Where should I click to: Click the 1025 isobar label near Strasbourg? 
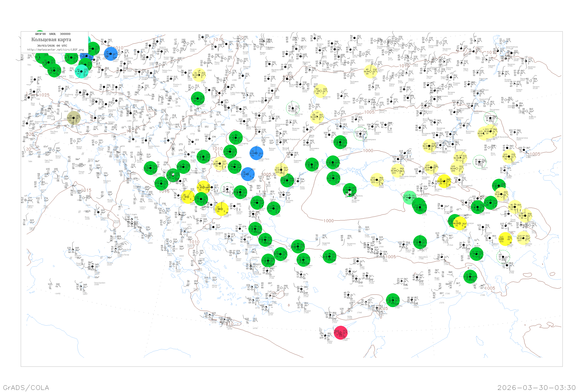(x=44, y=95)
